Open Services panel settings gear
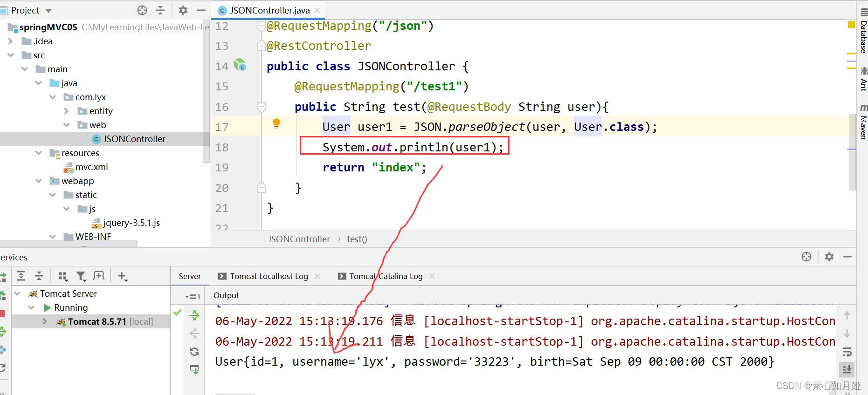Image resolution: width=868 pixels, height=395 pixels. (829, 257)
